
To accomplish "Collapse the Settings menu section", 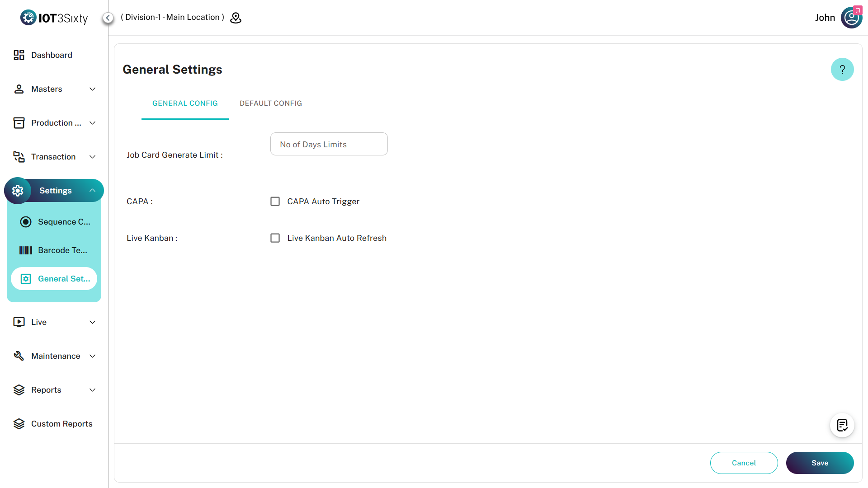I will [92, 191].
